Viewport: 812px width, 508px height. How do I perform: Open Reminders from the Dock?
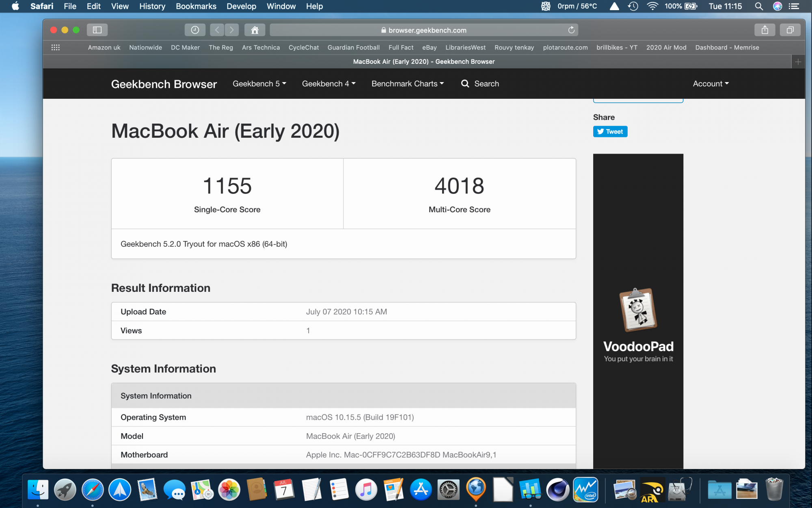[x=339, y=489]
